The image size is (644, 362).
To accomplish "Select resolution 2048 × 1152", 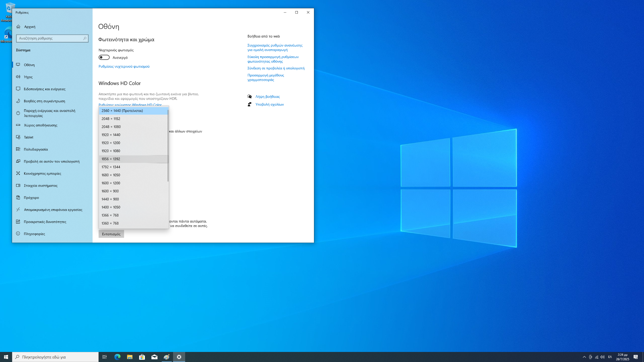I will [x=133, y=119].
